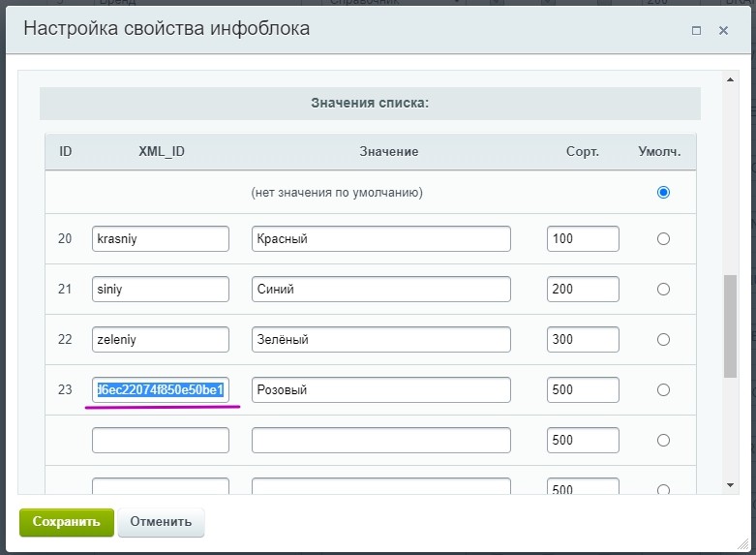756x555 pixels.
Task: Click the value field Зелёный
Action: [x=380, y=339]
